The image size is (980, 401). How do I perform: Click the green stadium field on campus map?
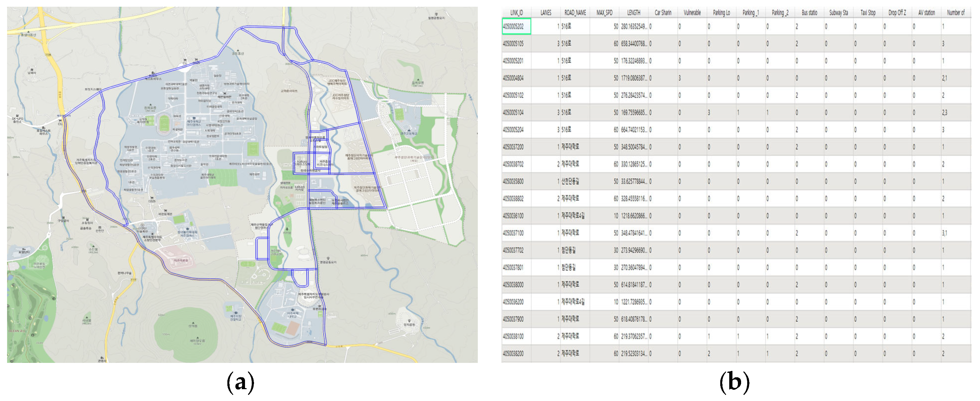pyautogui.click(x=165, y=124)
